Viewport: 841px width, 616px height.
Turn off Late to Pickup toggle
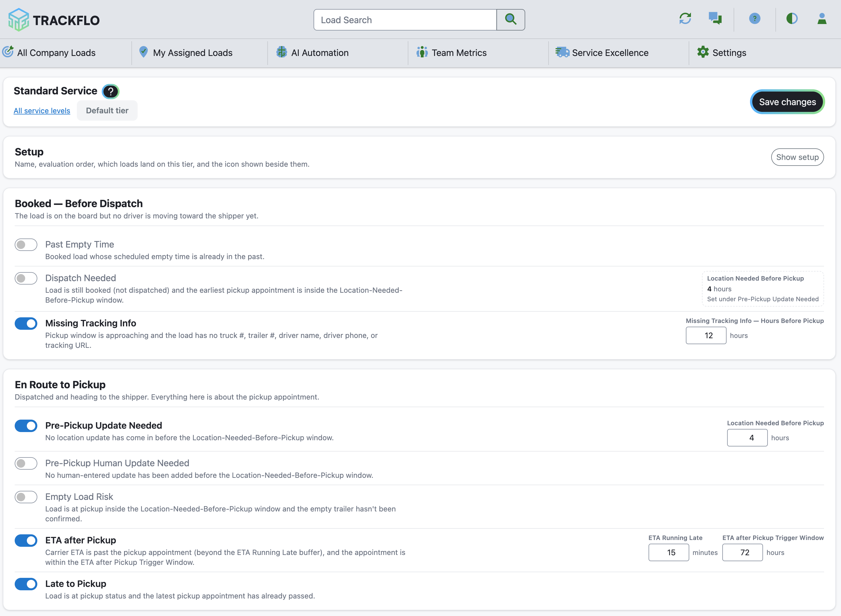26,584
